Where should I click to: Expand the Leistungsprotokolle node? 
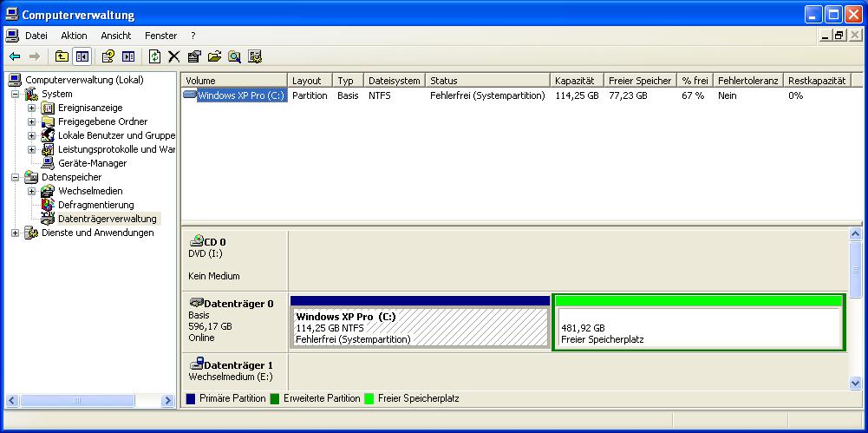point(31,149)
